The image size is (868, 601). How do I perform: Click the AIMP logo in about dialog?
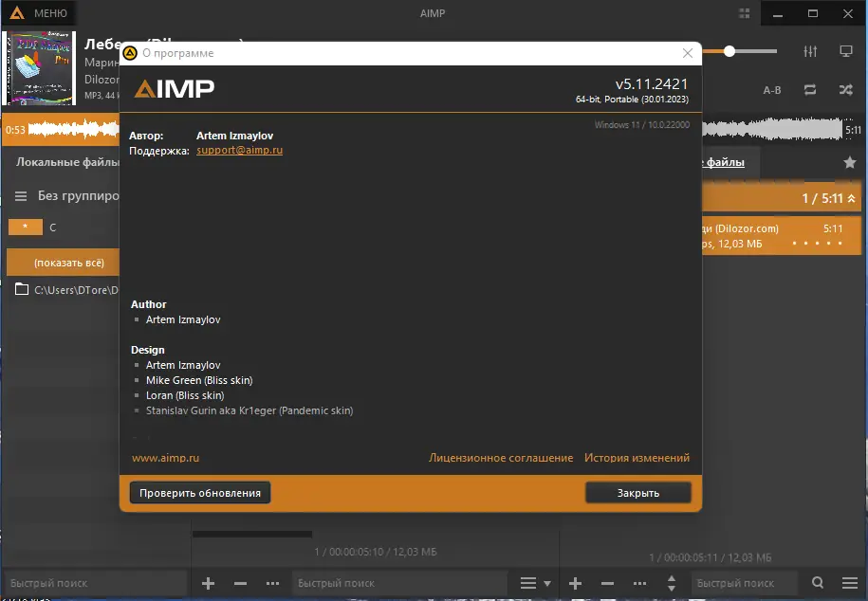[175, 88]
